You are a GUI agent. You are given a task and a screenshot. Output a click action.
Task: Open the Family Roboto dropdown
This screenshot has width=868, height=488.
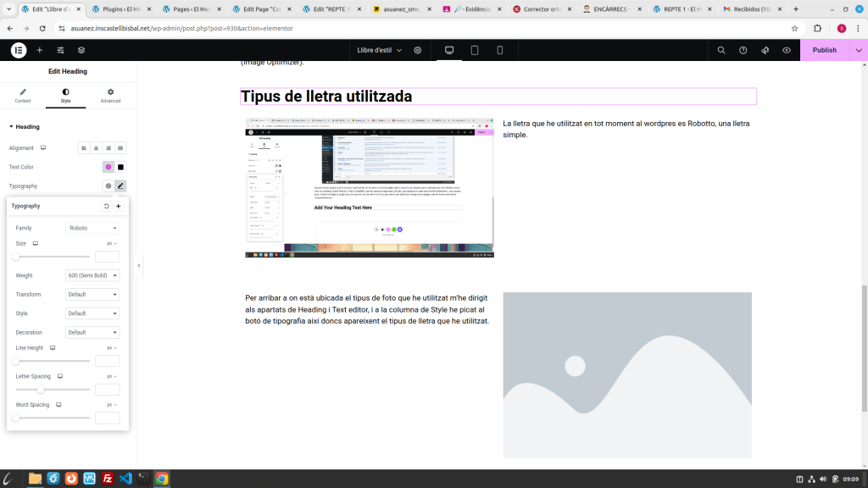92,228
